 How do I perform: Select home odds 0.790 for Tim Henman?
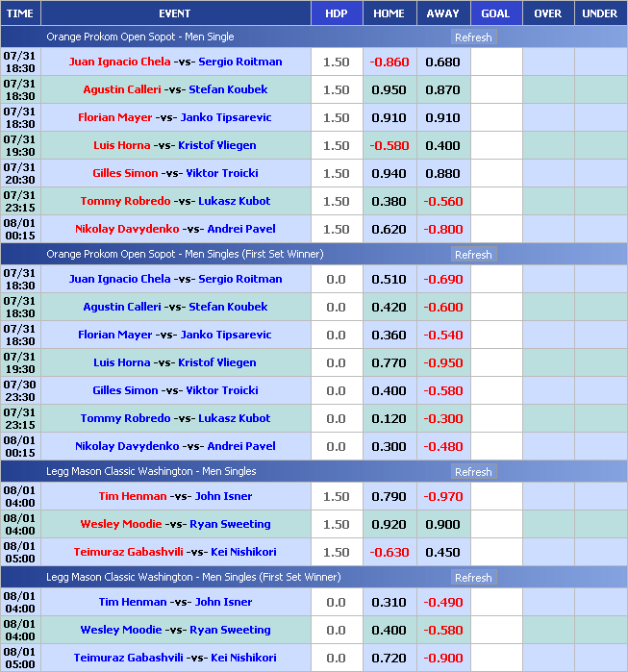click(x=389, y=496)
